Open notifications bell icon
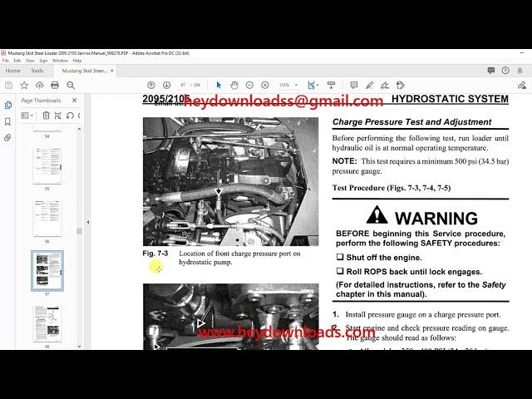This screenshot has width=532, height=399. [520, 70]
